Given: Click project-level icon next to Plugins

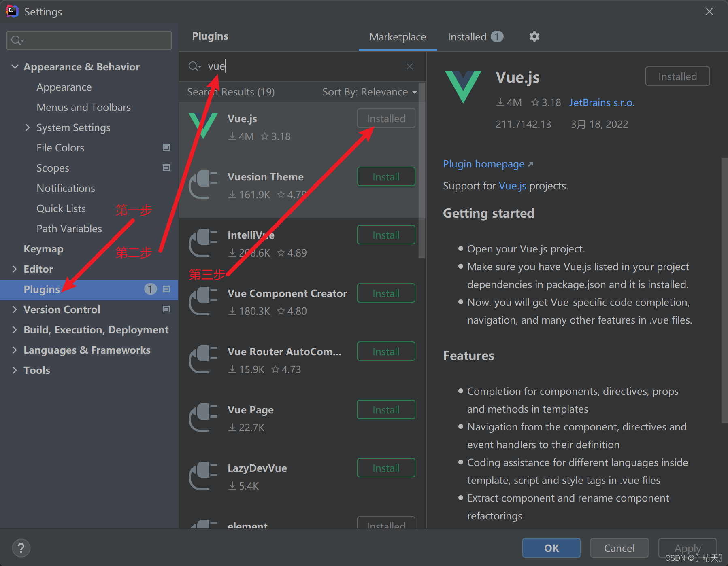Looking at the screenshot, I should click(166, 289).
